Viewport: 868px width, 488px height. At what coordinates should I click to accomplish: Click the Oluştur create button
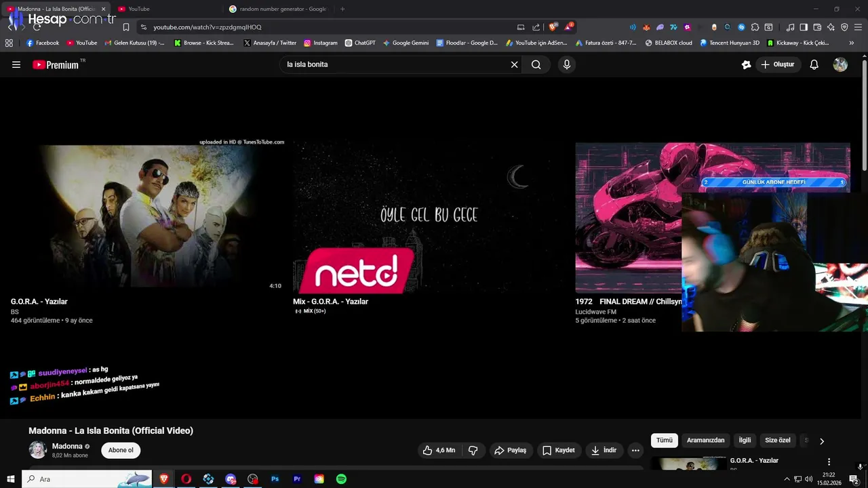pyautogui.click(x=778, y=65)
